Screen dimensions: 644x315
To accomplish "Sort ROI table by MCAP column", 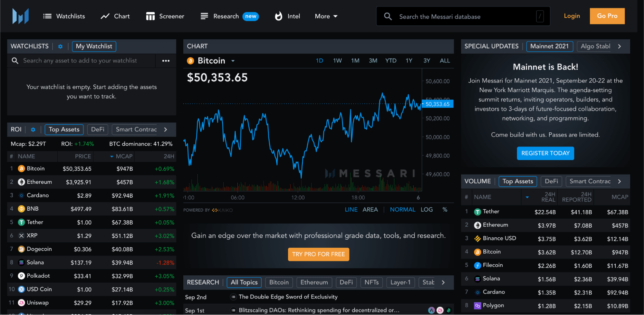I will [x=121, y=156].
